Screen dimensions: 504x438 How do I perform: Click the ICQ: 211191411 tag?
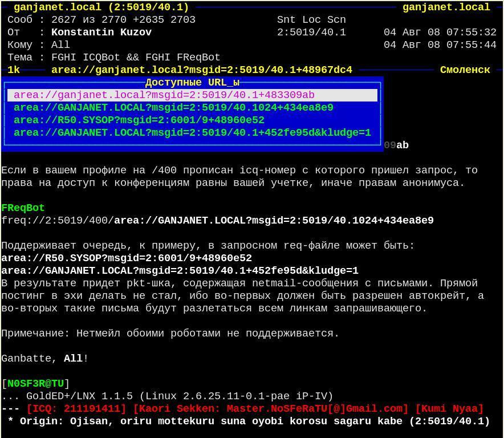pos(76,409)
